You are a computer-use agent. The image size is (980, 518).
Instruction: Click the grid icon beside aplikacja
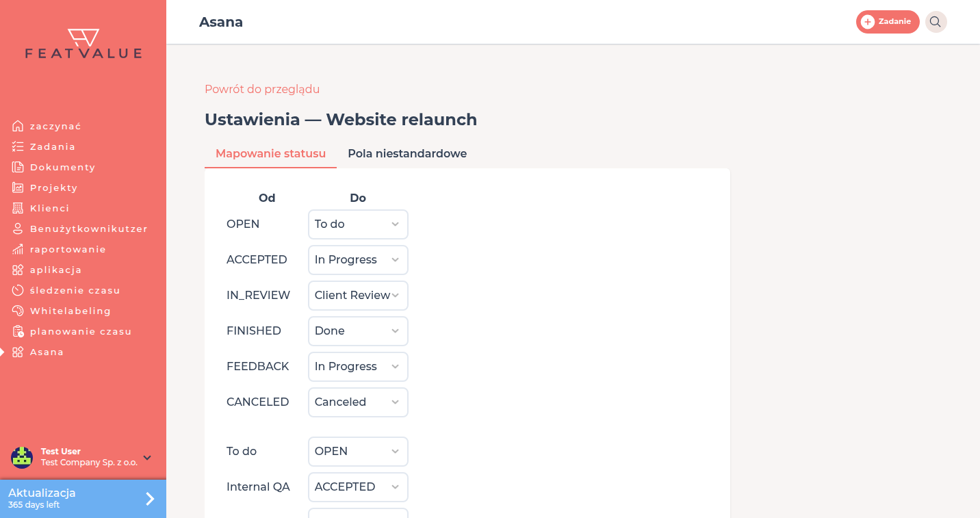(18, 270)
